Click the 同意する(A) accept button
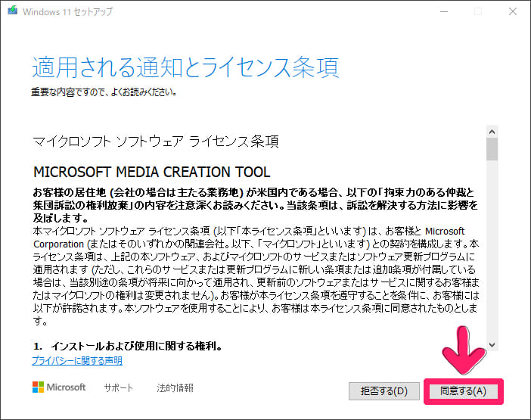Viewport: 531px width, 420px height. pos(463,391)
